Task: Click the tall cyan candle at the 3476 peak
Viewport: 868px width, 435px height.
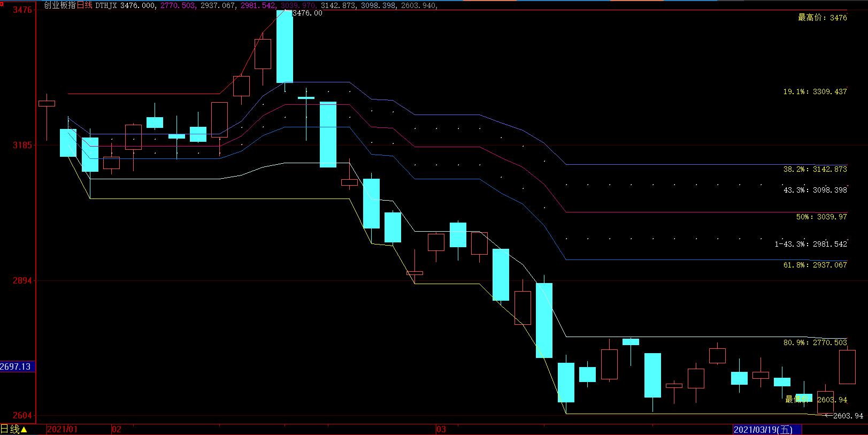Action: coord(285,47)
